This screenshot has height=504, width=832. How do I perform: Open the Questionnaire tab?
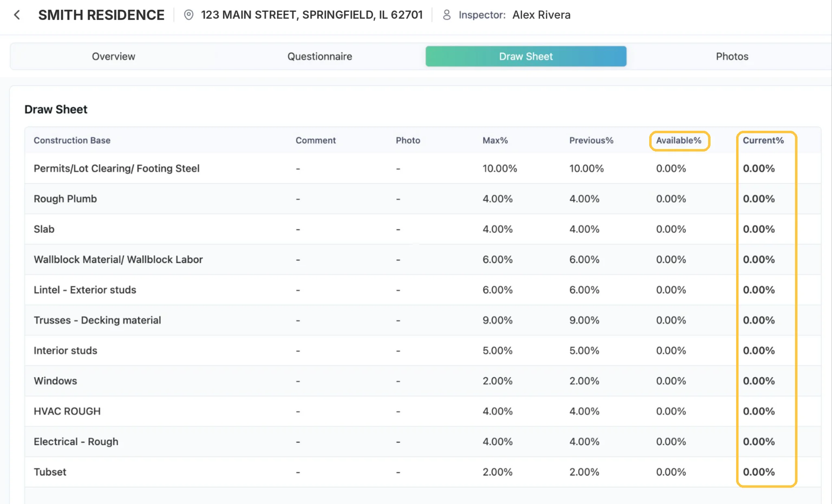[x=320, y=56]
